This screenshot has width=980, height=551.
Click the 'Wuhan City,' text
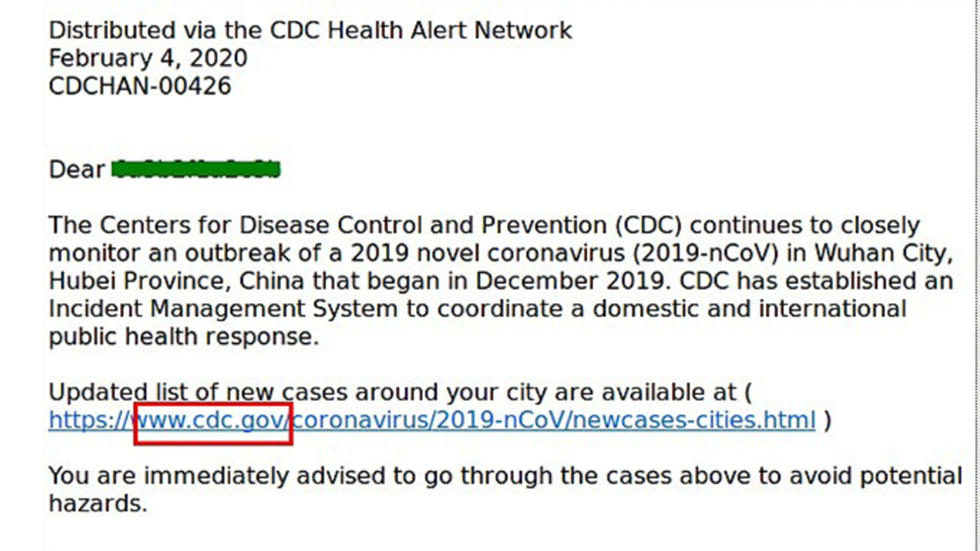point(884,253)
